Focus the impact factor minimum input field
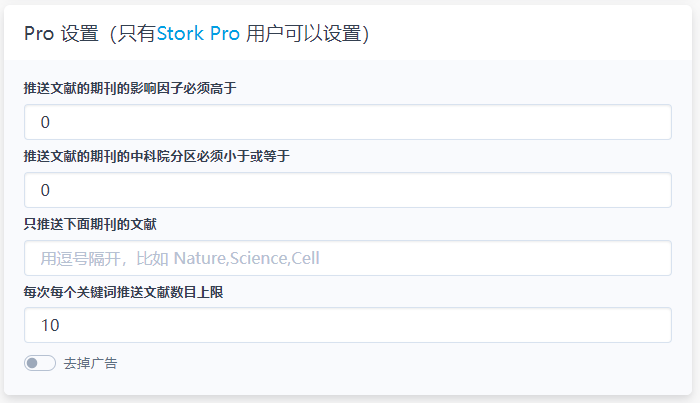This screenshot has width=700, height=403. (347, 122)
